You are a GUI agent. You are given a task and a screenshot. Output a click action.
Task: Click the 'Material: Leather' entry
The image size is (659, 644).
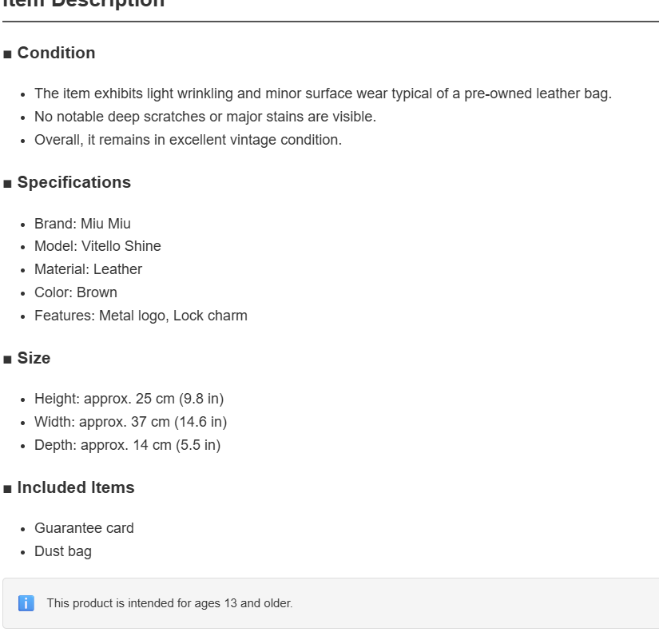click(88, 269)
